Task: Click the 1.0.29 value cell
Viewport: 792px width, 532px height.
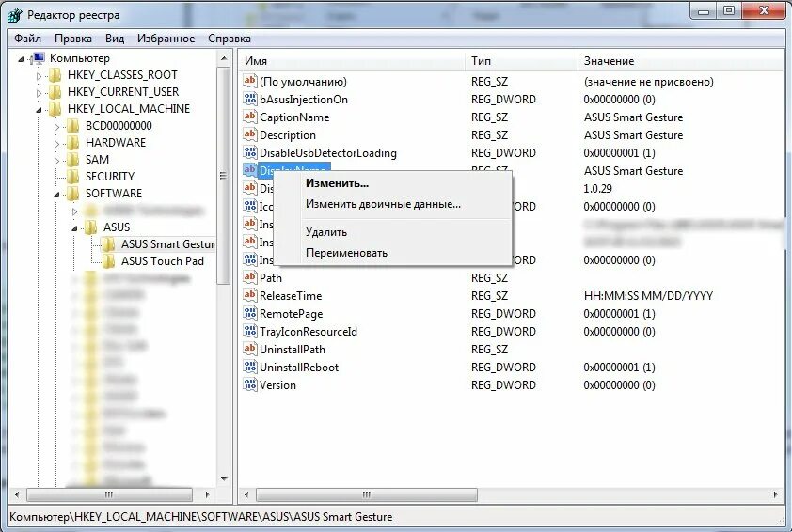Action: [x=597, y=189]
